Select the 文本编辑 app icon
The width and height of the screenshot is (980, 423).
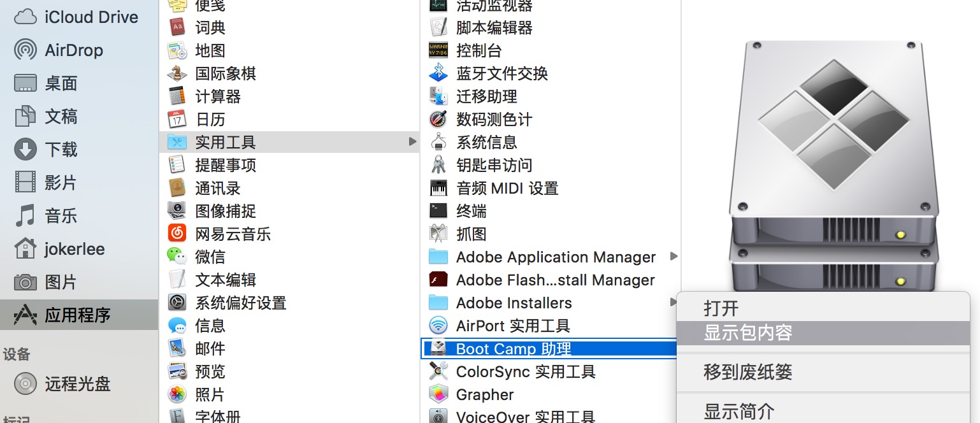pyautogui.click(x=177, y=280)
